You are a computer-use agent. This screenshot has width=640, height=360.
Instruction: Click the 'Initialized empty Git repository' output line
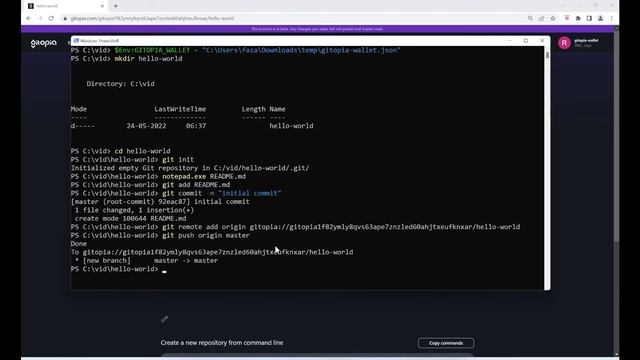(x=190, y=168)
